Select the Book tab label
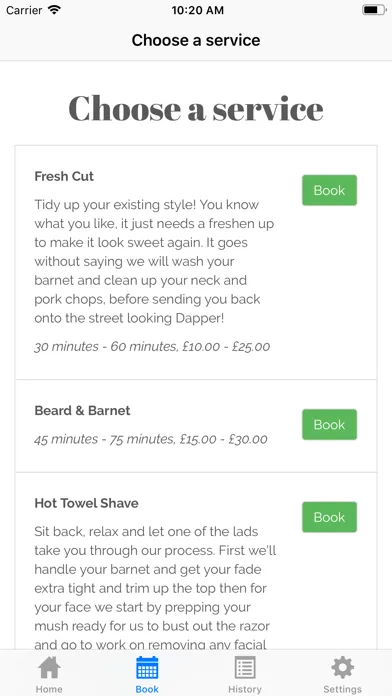Image resolution: width=392 pixels, height=696 pixels. (x=147, y=689)
